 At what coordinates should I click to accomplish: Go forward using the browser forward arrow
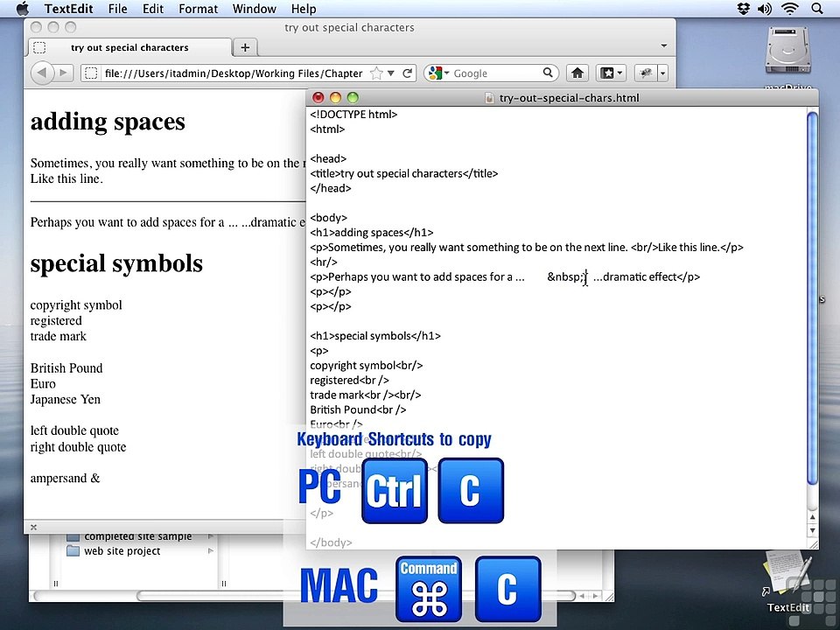[64, 73]
